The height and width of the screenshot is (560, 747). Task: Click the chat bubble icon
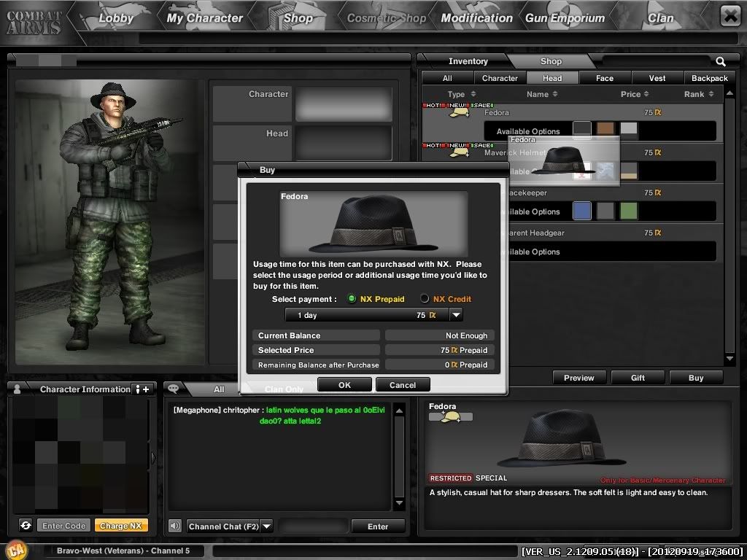click(x=174, y=389)
